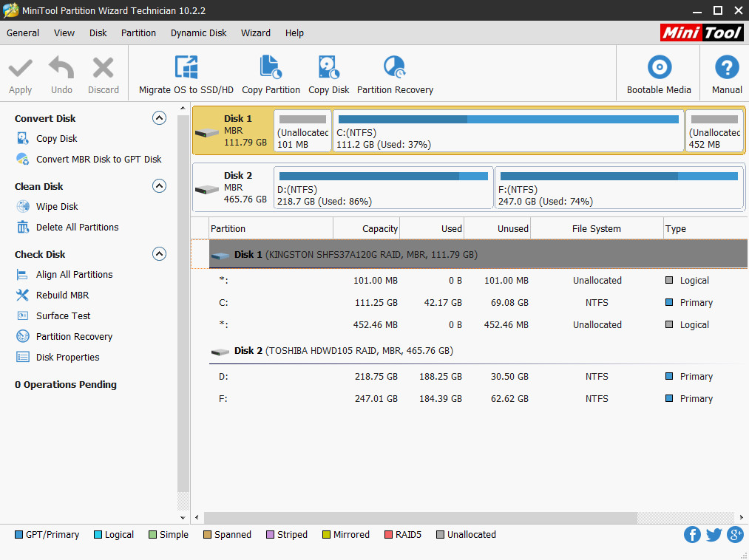Select the 452 MB unallocated block
749x560 pixels.
pos(714,131)
